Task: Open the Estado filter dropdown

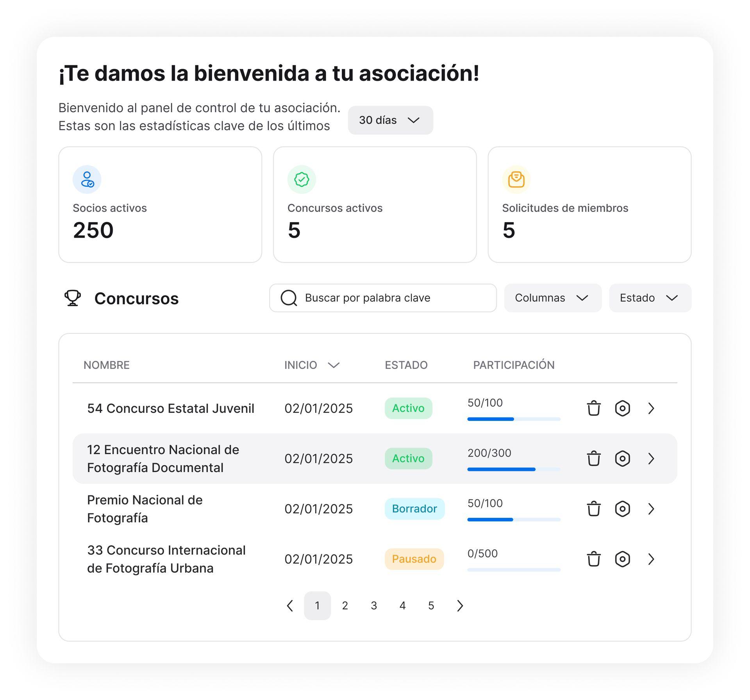Action: (x=650, y=298)
